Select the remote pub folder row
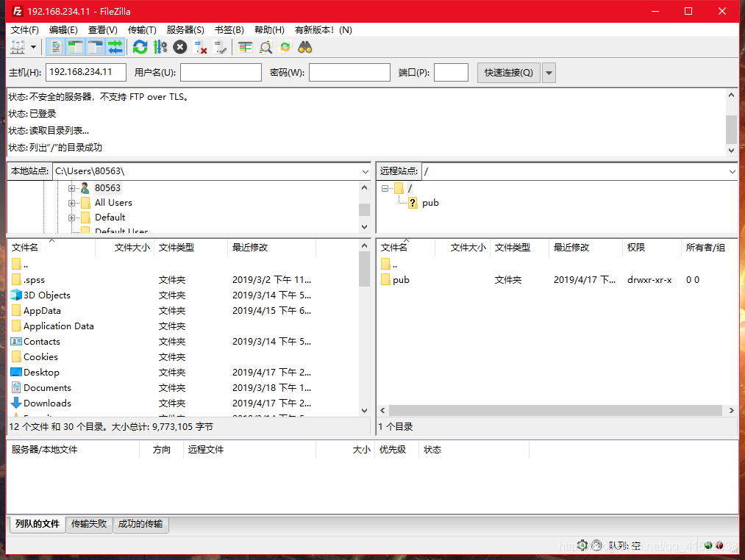The height and width of the screenshot is (560, 745). pyautogui.click(x=557, y=280)
